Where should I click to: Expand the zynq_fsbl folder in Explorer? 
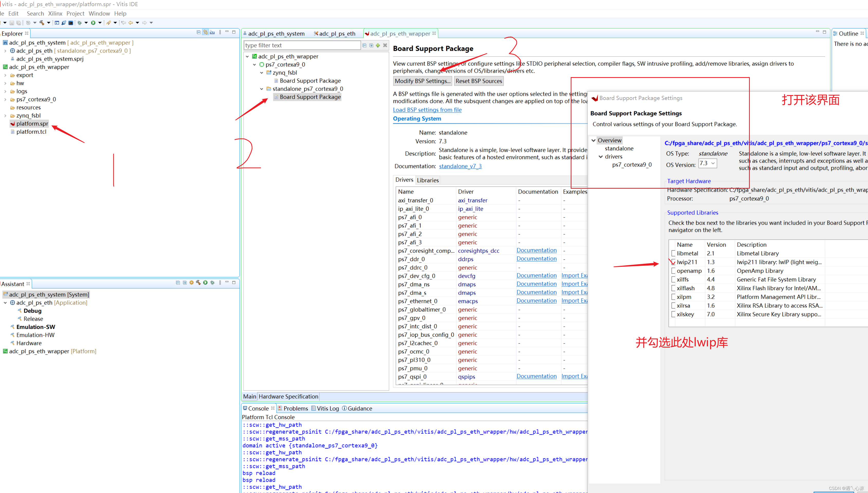pos(5,116)
